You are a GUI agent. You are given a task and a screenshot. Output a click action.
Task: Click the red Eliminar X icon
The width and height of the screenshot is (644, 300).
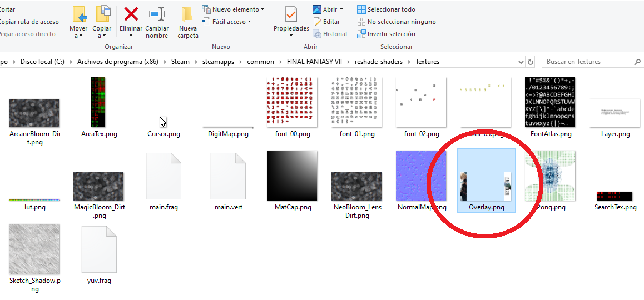click(x=131, y=14)
